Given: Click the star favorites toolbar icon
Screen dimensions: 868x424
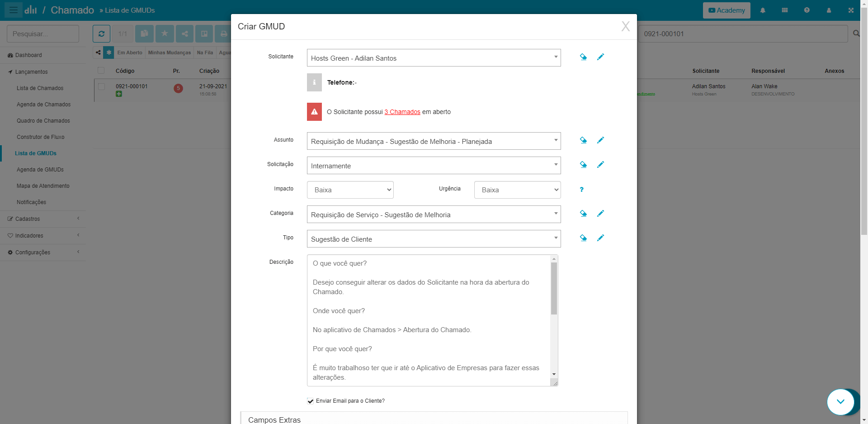Looking at the screenshot, I should point(165,33).
